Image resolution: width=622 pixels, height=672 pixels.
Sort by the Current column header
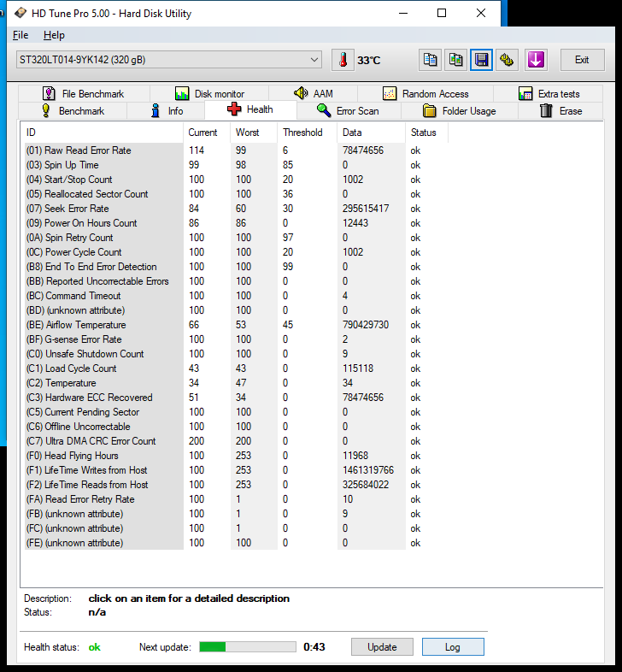tap(207, 133)
